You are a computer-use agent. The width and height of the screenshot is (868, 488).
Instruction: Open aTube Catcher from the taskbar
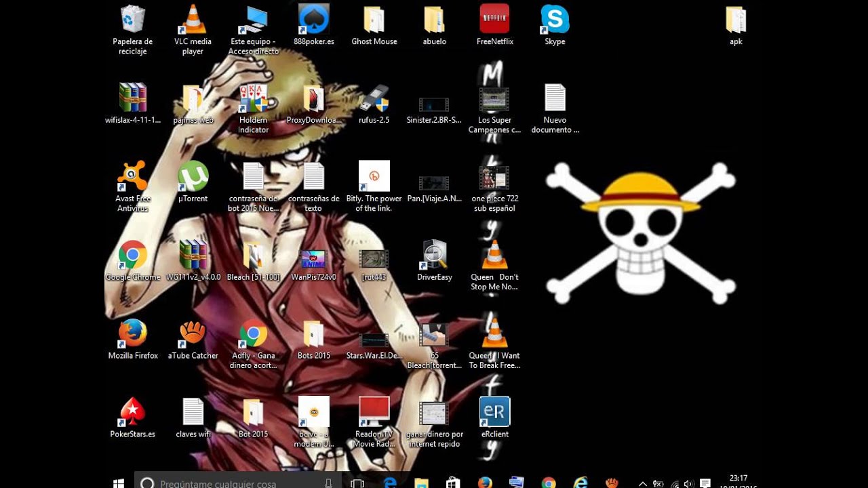pos(612,483)
